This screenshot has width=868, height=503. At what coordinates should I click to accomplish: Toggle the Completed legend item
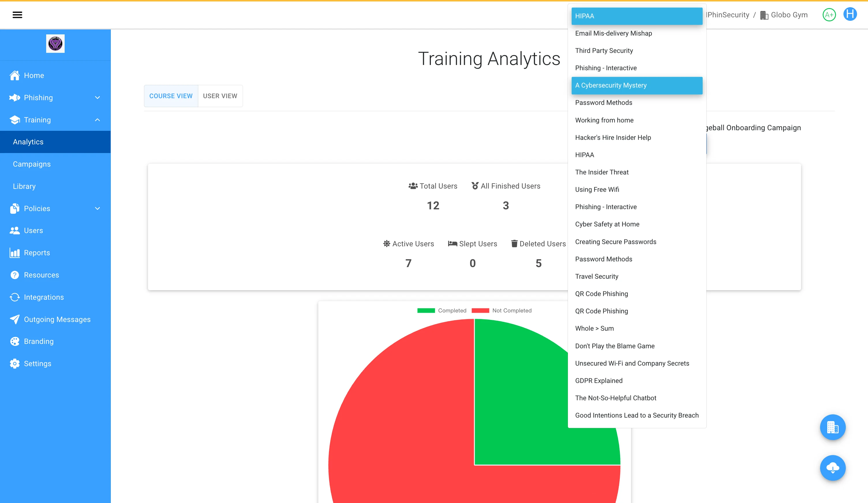click(x=442, y=310)
